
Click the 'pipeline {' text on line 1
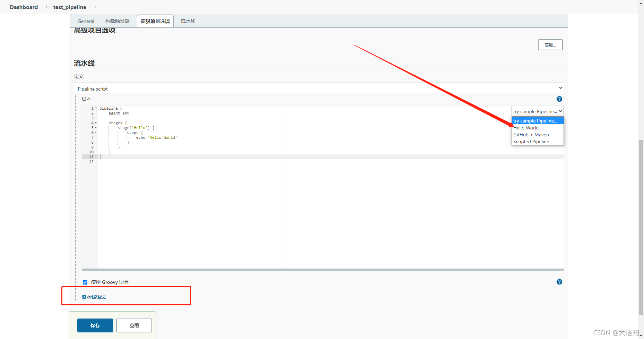[x=111, y=108]
